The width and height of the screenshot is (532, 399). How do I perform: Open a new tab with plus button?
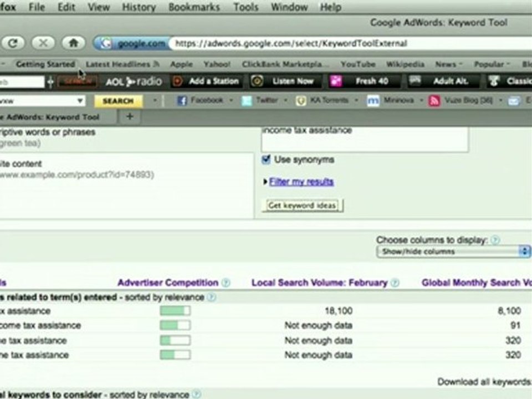pyautogui.click(x=130, y=116)
